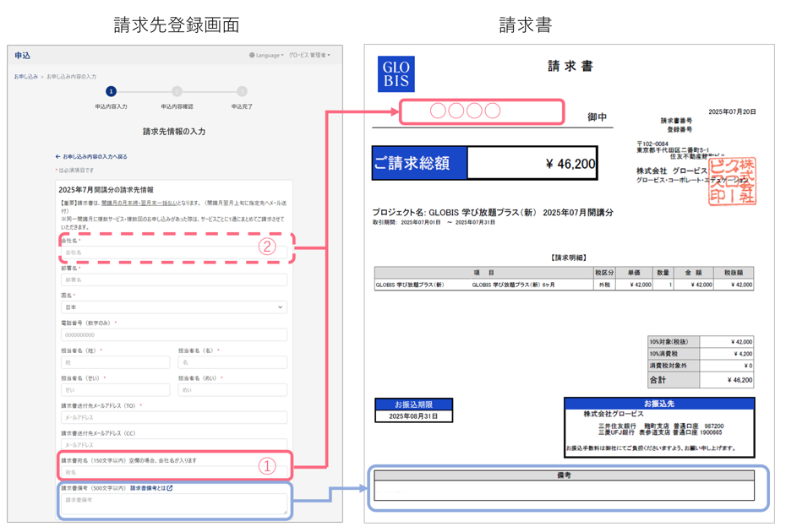Click the 三井住友銀行 bank account line

point(661,426)
